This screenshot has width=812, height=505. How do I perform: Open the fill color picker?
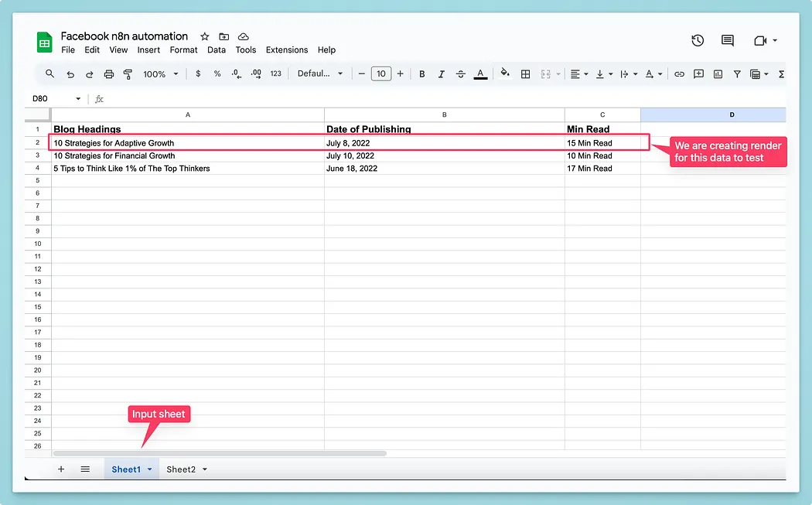pos(505,73)
